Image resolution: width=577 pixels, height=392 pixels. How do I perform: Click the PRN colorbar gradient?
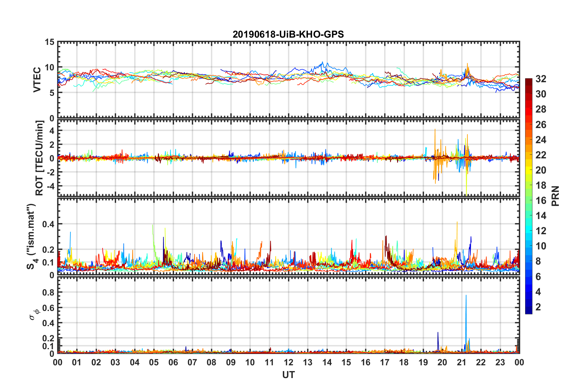(529, 196)
